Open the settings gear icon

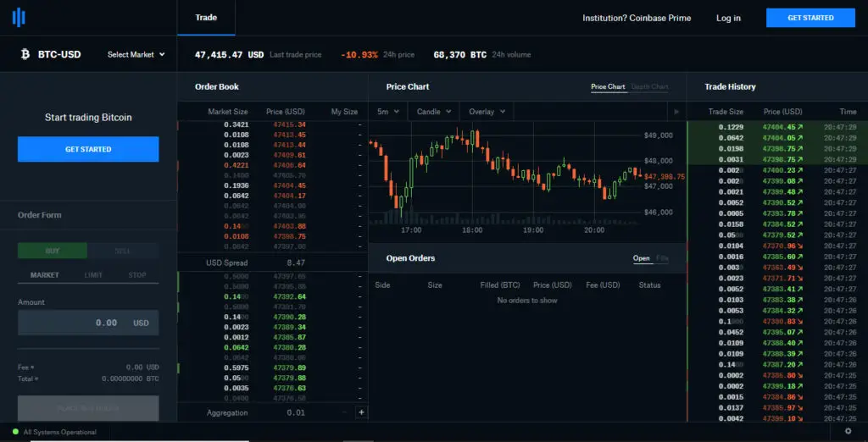(848, 432)
